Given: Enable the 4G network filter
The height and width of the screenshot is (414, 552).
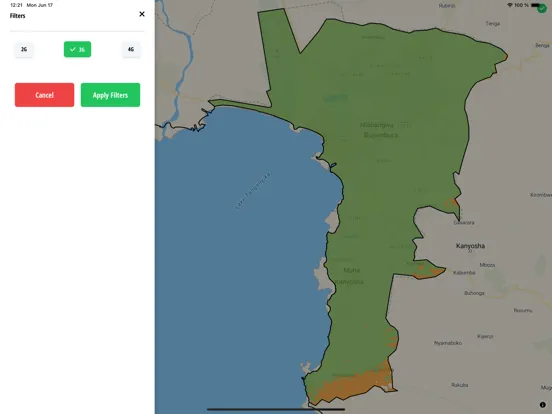Looking at the screenshot, I should click(131, 49).
